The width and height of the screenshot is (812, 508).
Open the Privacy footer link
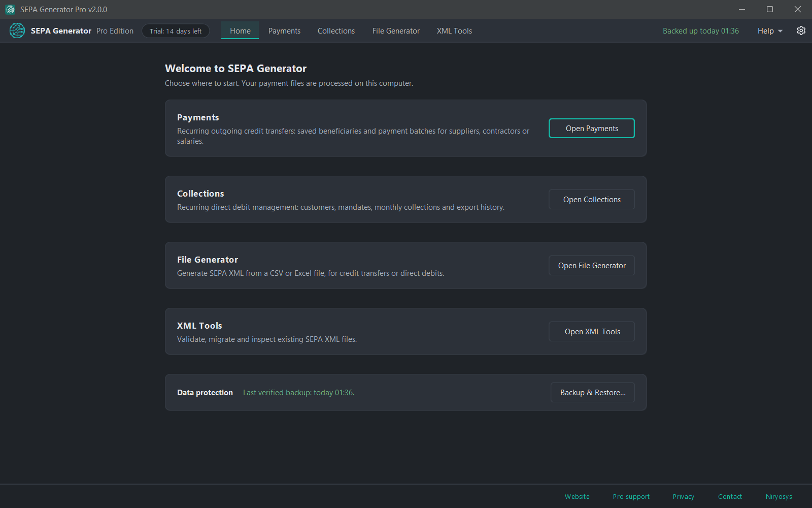(x=683, y=496)
